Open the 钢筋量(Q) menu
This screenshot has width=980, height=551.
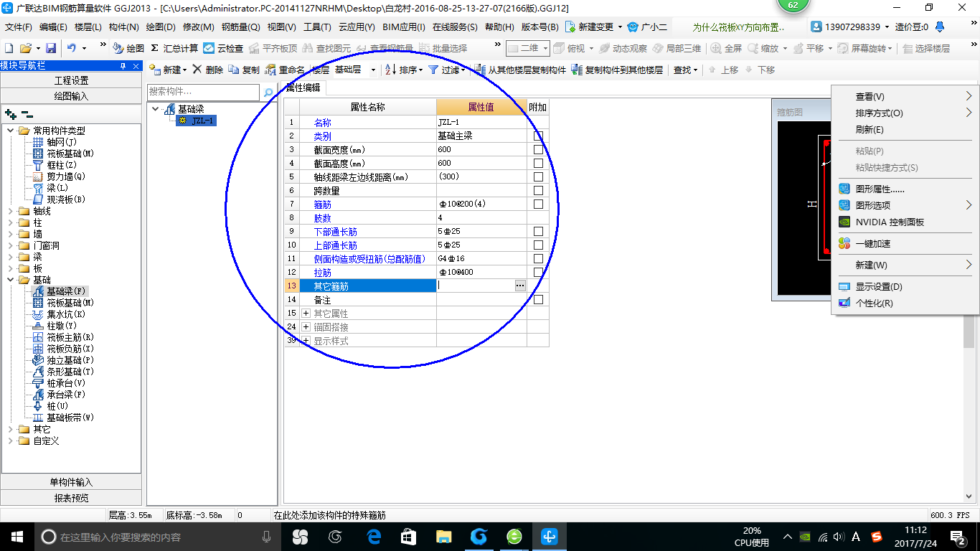(240, 27)
